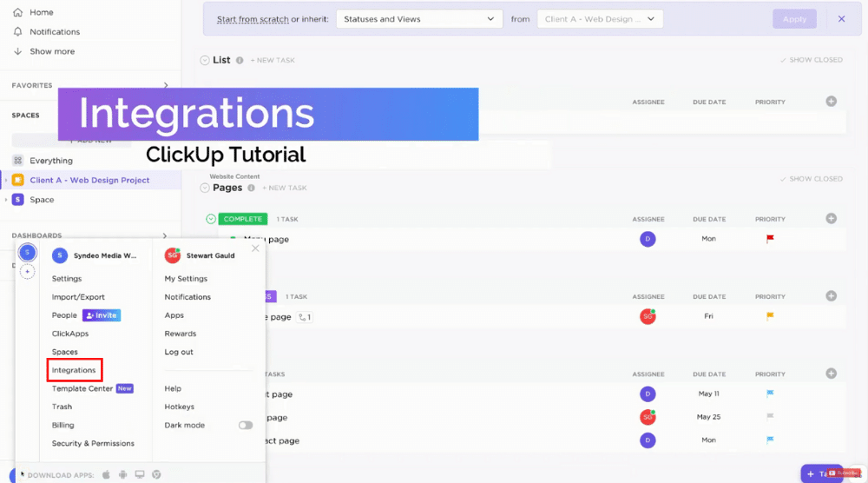Open the People menu item

(x=64, y=315)
